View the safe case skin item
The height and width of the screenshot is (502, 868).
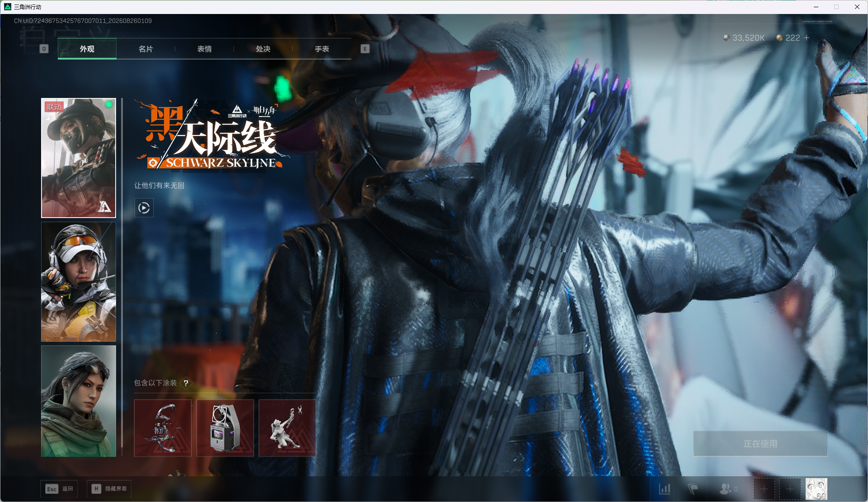(x=225, y=428)
